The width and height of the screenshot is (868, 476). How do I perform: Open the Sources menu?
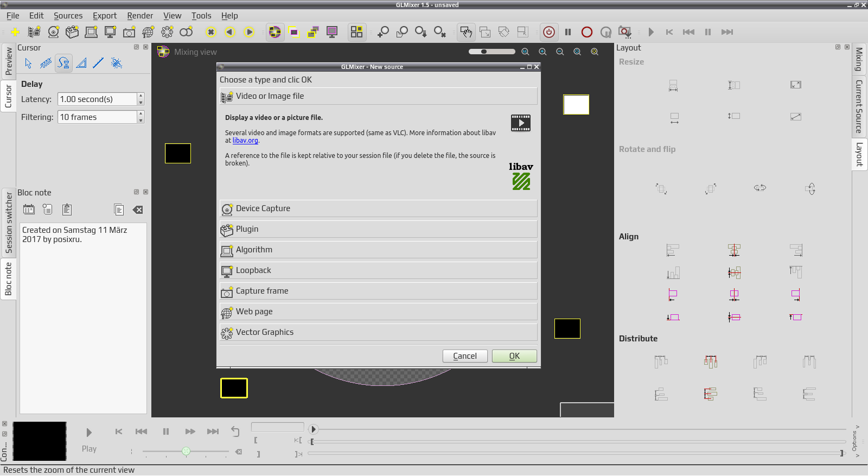(68, 16)
